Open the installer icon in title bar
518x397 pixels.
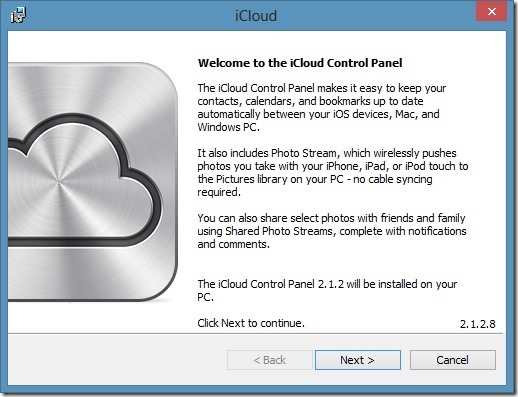(x=18, y=15)
